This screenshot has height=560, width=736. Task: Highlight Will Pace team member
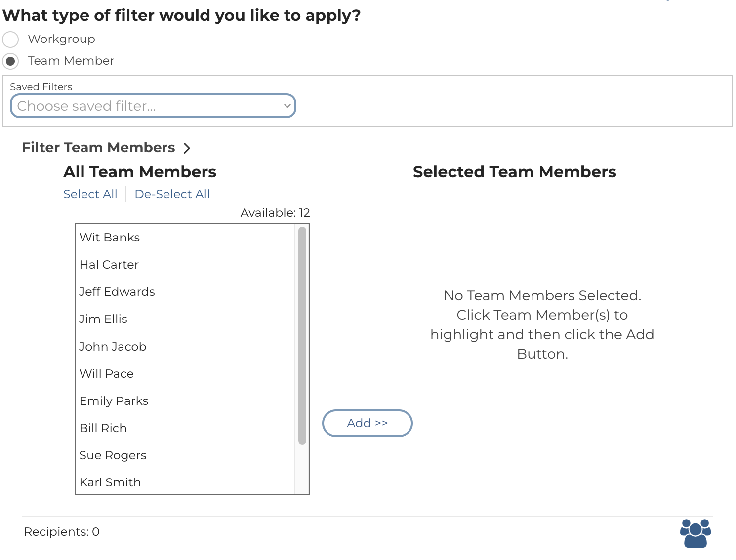pyautogui.click(x=107, y=374)
